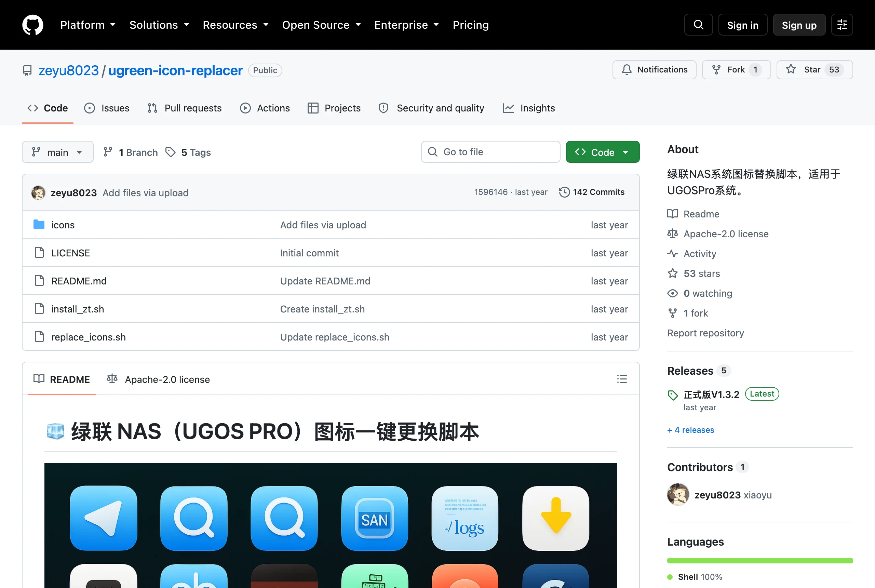Viewport: 875px width, 588px height.
Task: Open the Projects tab
Action: (x=334, y=108)
